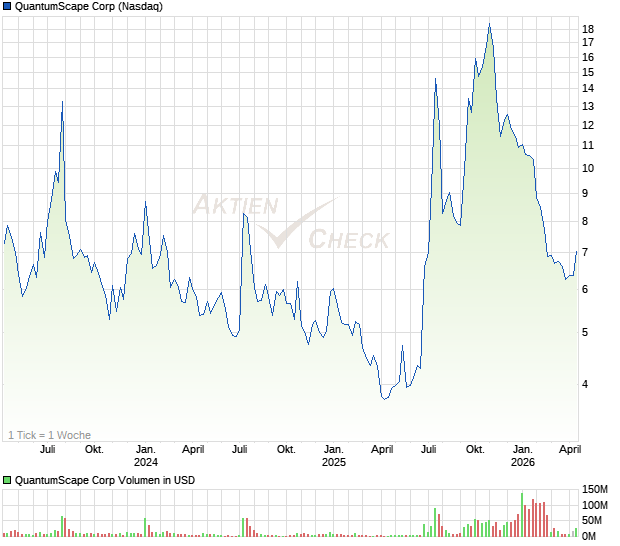
Task: Click the AktienCheck watermark logo
Action: (290, 222)
